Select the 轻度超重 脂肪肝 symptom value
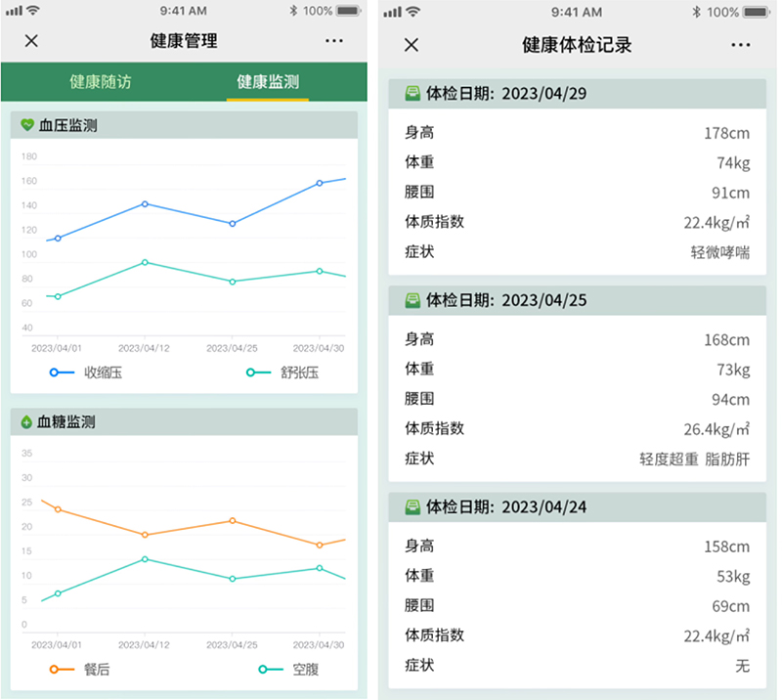The width and height of the screenshot is (782, 700). [x=694, y=459]
